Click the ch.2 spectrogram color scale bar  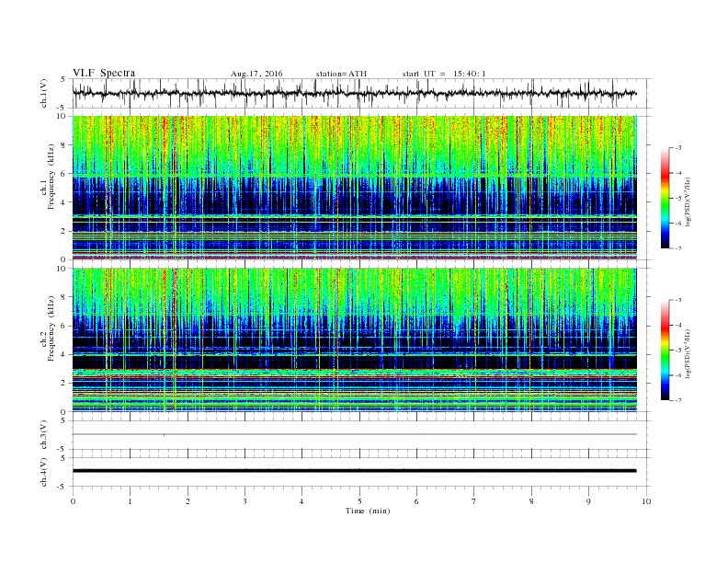point(665,350)
